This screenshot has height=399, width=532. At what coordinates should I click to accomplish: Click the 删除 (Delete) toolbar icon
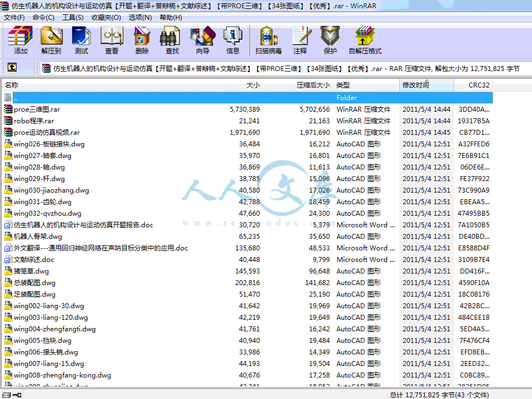(142, 40)
